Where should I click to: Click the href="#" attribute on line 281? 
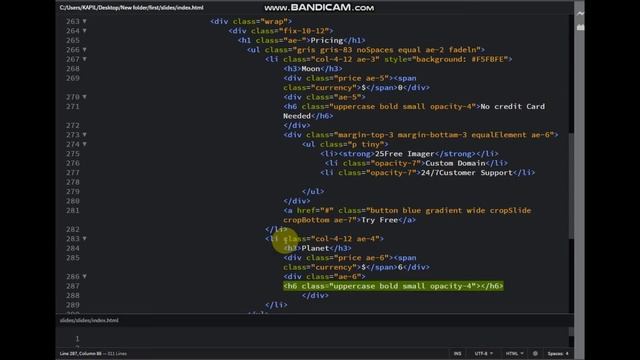315,211
